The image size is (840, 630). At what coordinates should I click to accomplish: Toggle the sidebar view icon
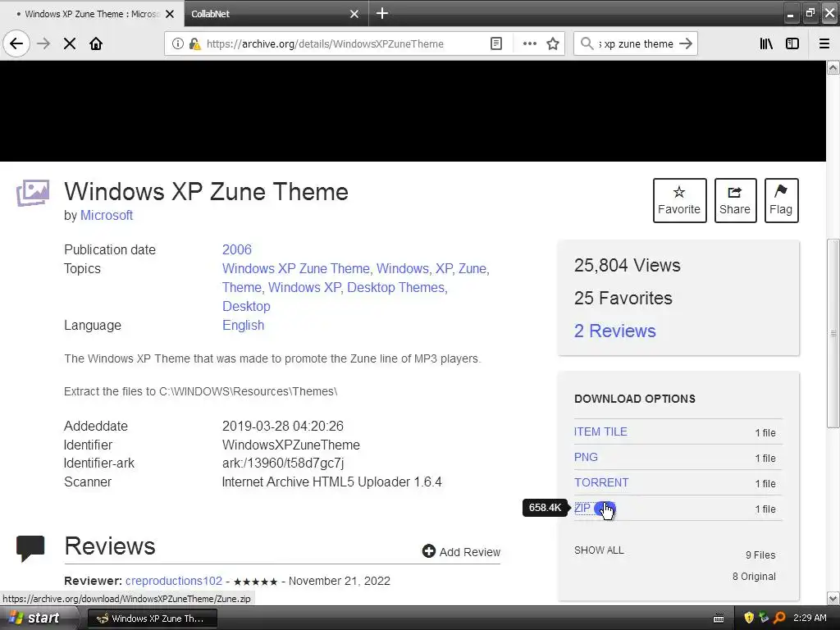coord(792,43)
